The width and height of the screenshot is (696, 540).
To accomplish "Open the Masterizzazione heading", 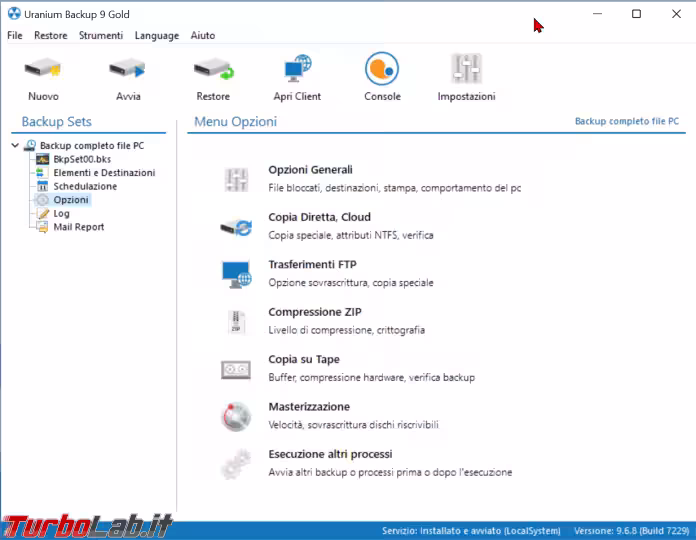I will [309, 406].
